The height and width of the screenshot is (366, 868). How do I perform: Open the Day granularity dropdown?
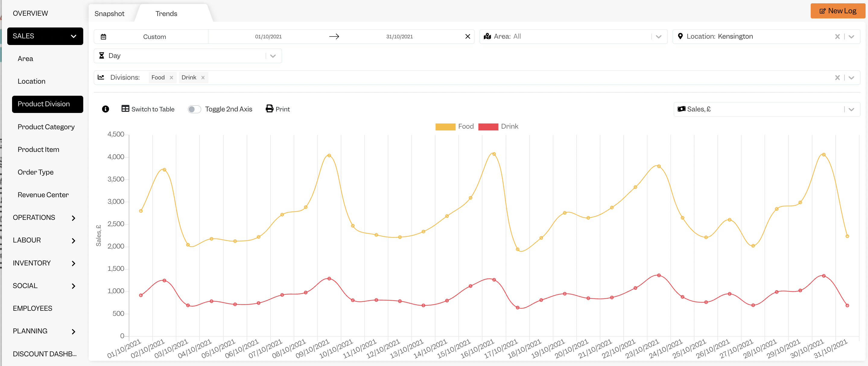188,56
